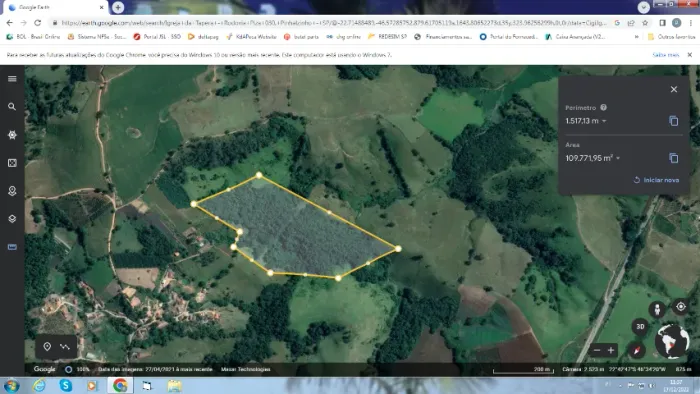This screenshot has width=700, height=394.
Task: Open Windows Start menu
Action: click(x=11, y=385)
